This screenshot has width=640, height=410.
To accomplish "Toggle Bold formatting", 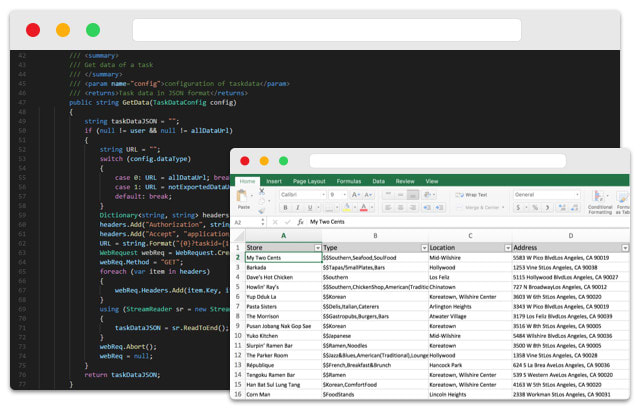I will coord(285,208).
